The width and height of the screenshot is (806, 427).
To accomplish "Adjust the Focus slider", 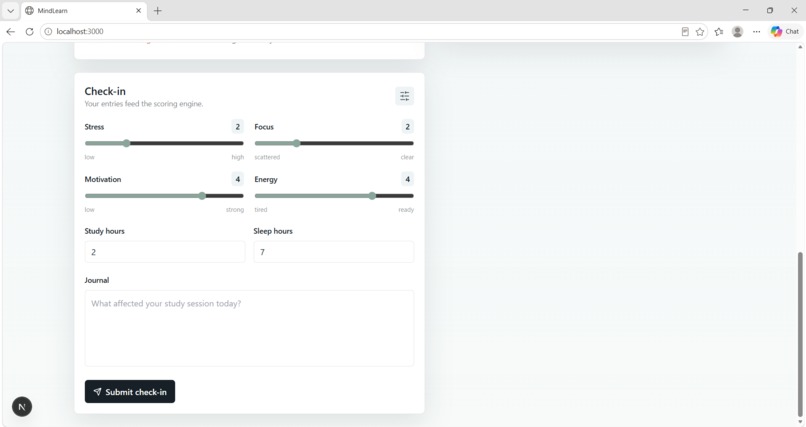I will (334, 143).
